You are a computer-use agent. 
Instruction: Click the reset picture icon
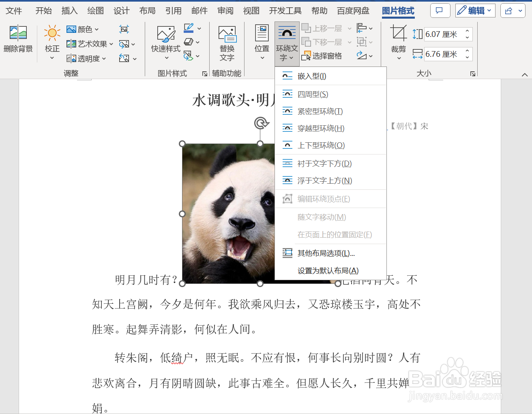[124, 58]
